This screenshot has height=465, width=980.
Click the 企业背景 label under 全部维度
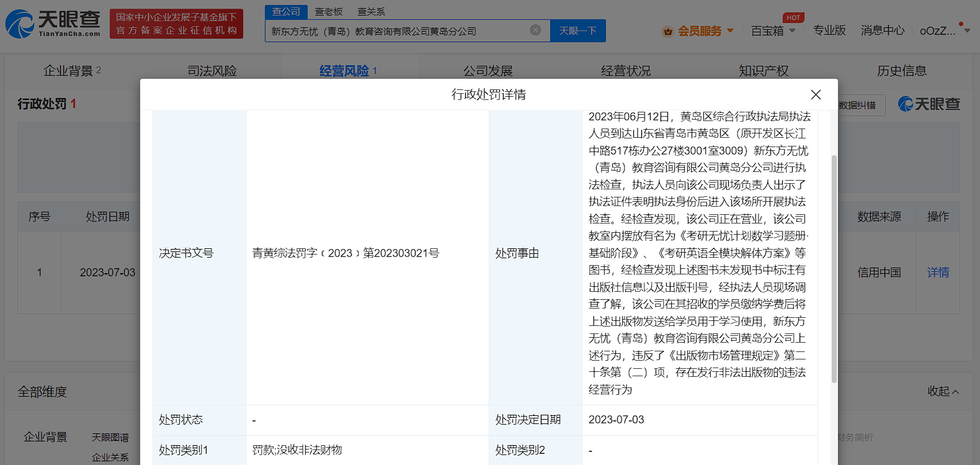tap(45, 436)
